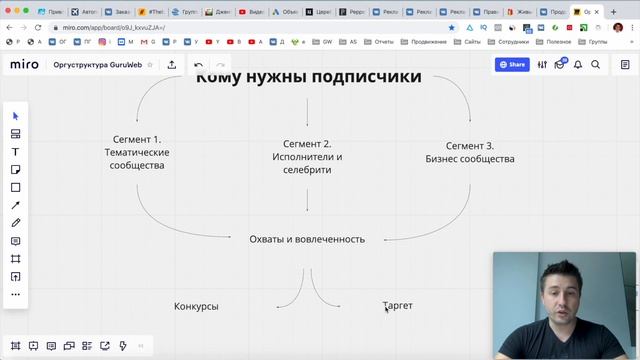
Task: Open the lightning activities icon
Action: click(123, 346)
